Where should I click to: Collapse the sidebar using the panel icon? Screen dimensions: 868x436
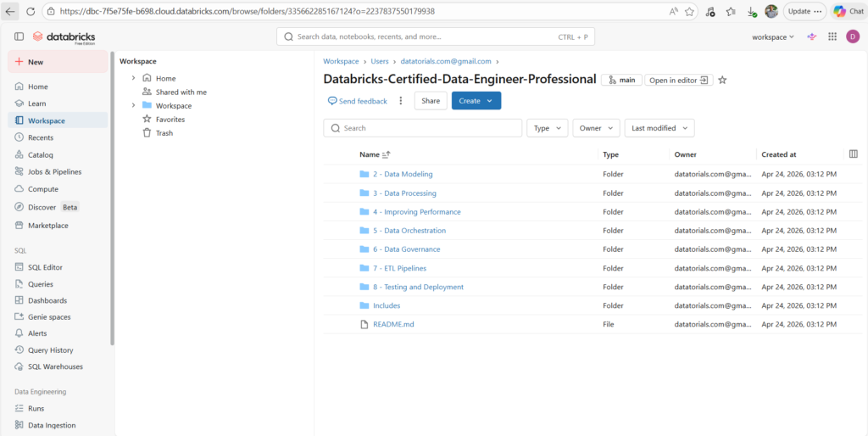[x=19, y=36]
